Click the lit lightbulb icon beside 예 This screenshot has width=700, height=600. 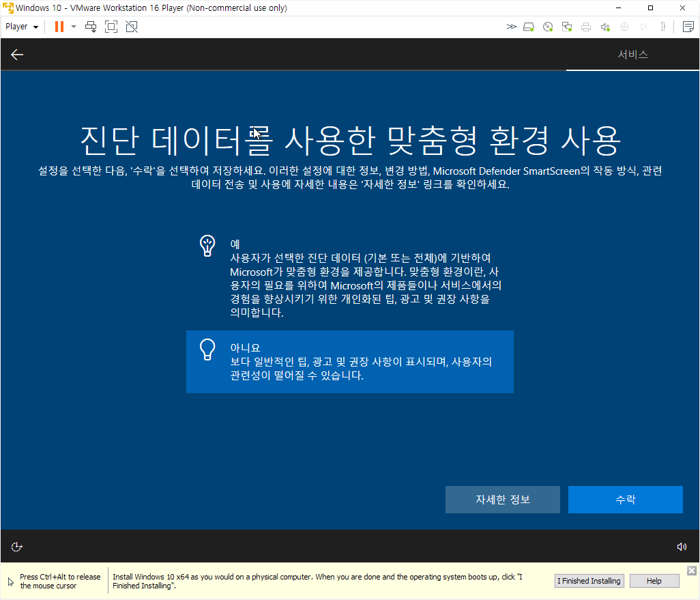point(207,246)
